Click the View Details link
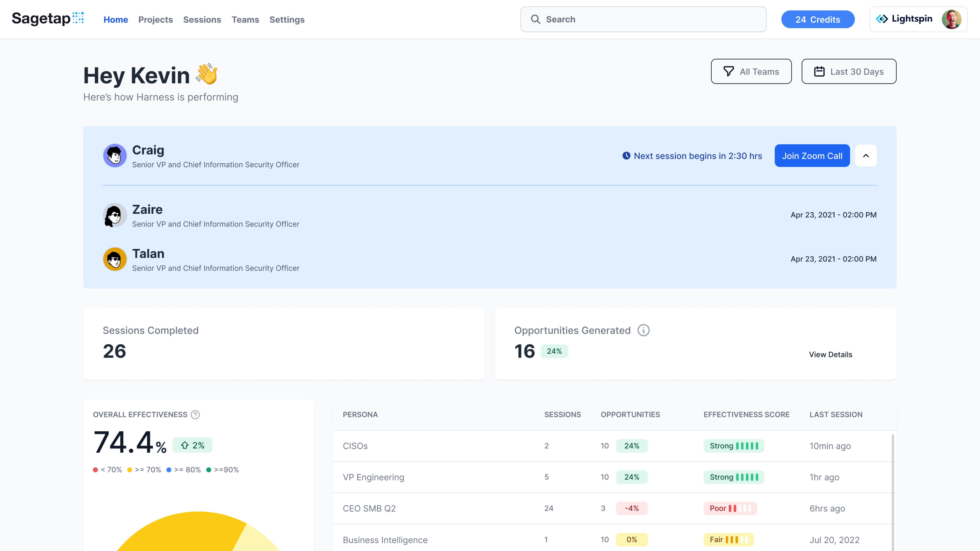 pos(830,355)
